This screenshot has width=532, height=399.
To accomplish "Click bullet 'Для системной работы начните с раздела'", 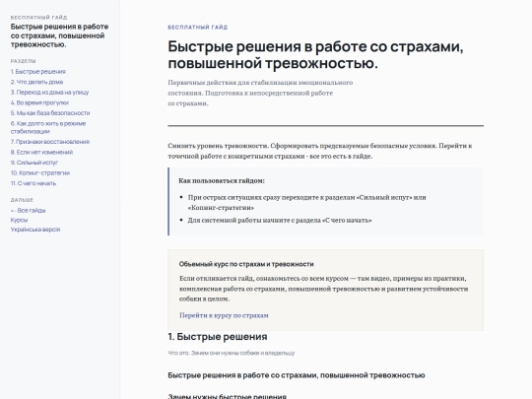I will (280, 221).
